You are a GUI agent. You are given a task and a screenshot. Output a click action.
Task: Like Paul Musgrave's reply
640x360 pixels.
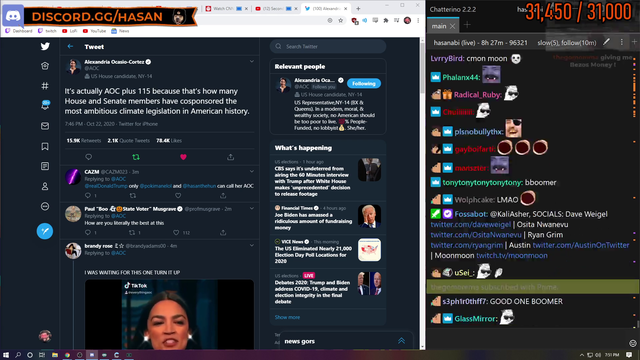176,233
